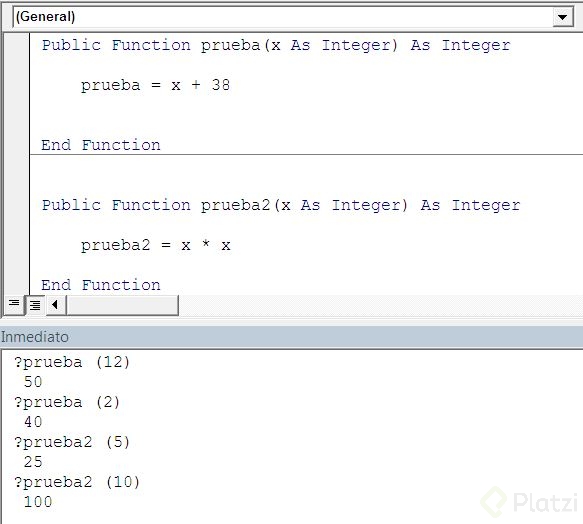Click the '?prueba (12)' line in Inmediato

pos(72,362)
